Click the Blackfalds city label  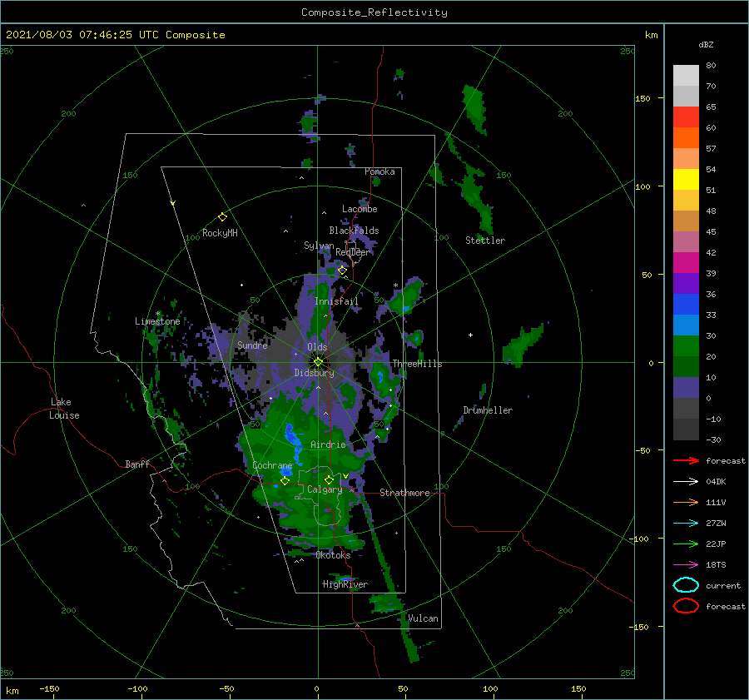tap(354, 231)
